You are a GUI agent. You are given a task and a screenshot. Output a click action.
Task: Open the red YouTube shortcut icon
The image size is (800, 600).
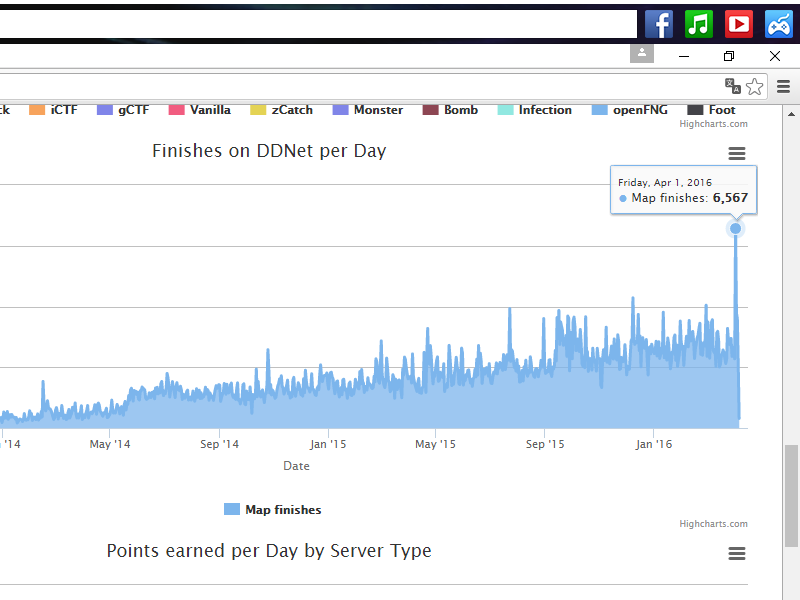tap(739, 23)
